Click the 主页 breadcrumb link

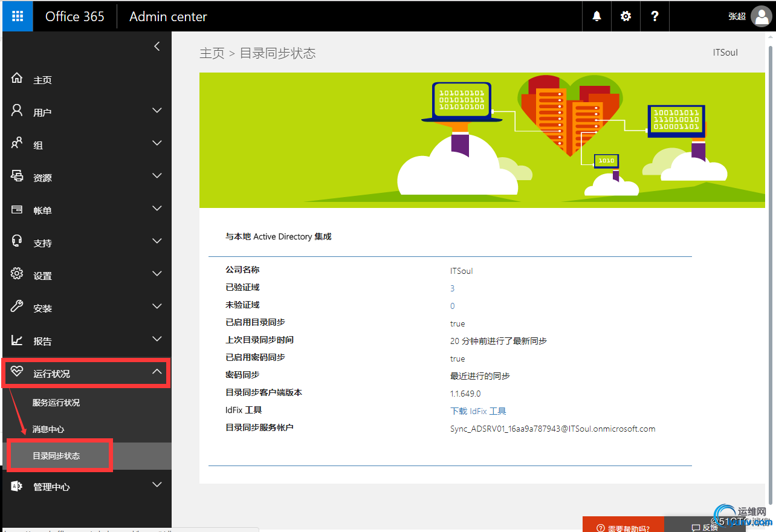click(x=212, y=53)
